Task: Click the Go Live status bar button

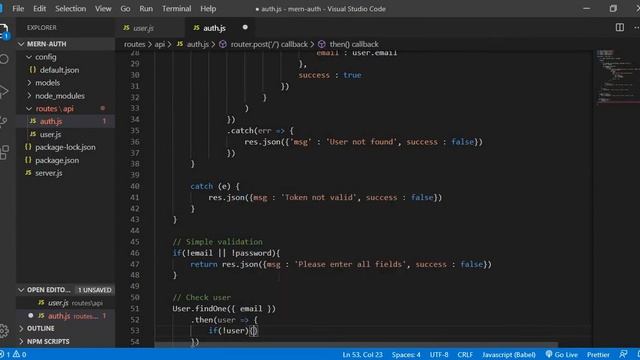Action: click(x=562, y=354)
